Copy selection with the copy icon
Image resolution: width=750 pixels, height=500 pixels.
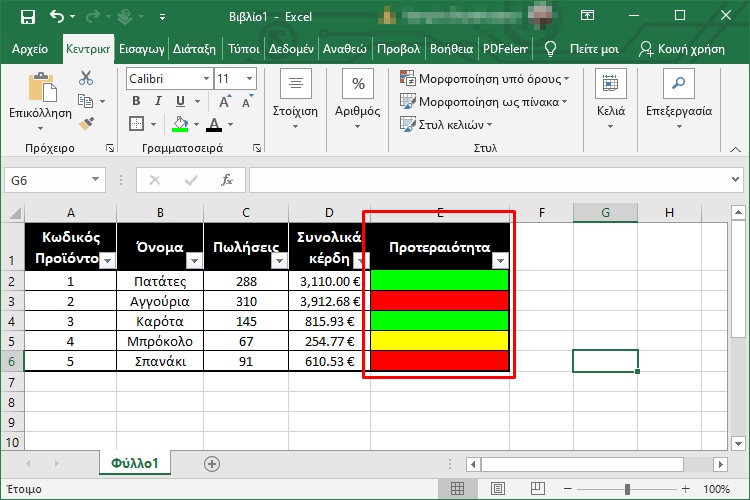[x=86, y=101]
